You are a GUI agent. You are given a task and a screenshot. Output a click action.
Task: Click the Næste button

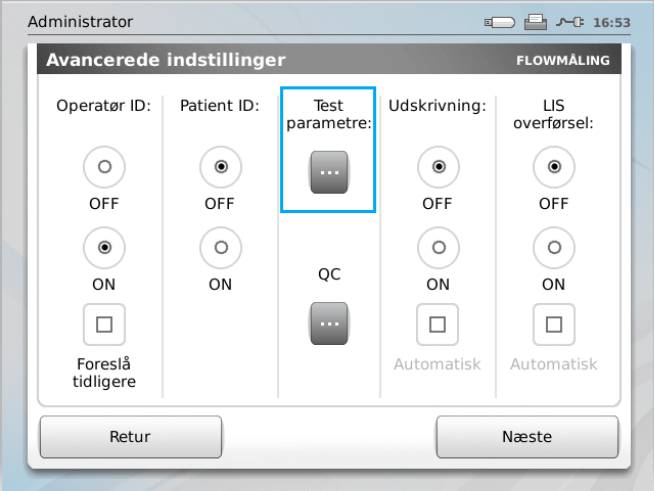coord(527,437)
